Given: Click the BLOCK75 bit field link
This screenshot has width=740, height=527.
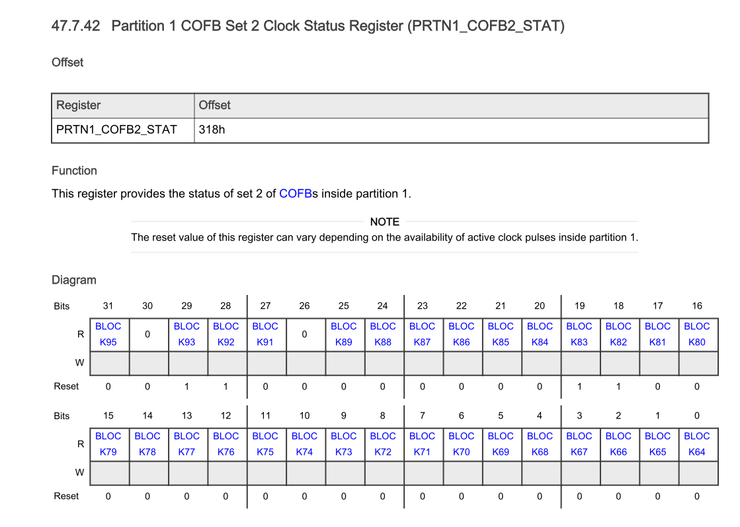Looking at the screenshot, I should [x=265, y=444].
